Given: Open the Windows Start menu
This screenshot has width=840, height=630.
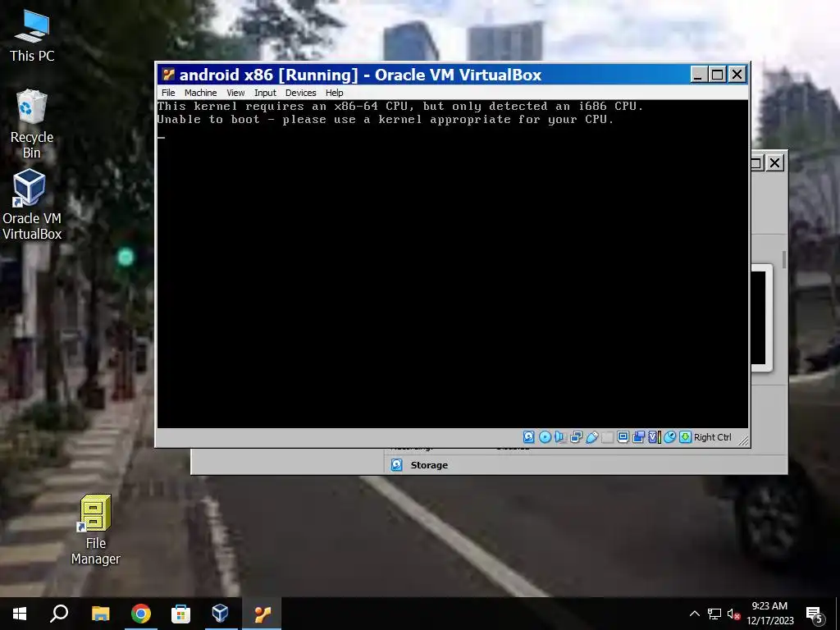Looking at the screenshot, I should coord(20,614).
